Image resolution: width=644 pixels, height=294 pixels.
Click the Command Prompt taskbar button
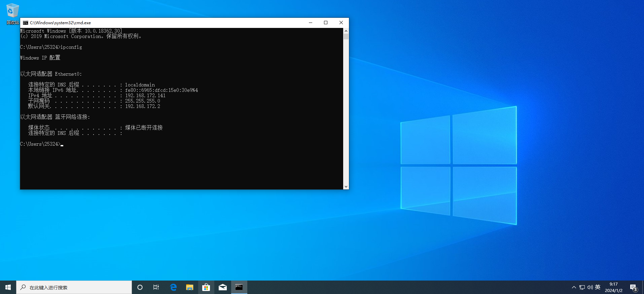(x=239, y=287)
